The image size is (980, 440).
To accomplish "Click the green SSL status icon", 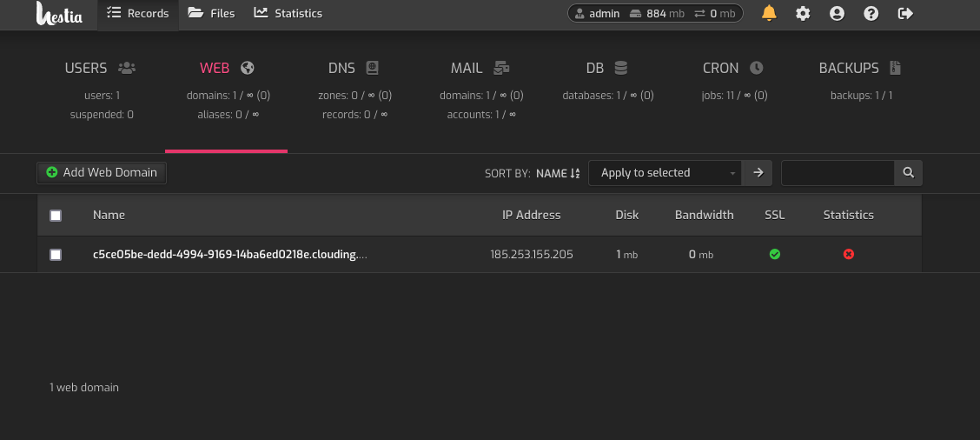I will tap(774, 254).
